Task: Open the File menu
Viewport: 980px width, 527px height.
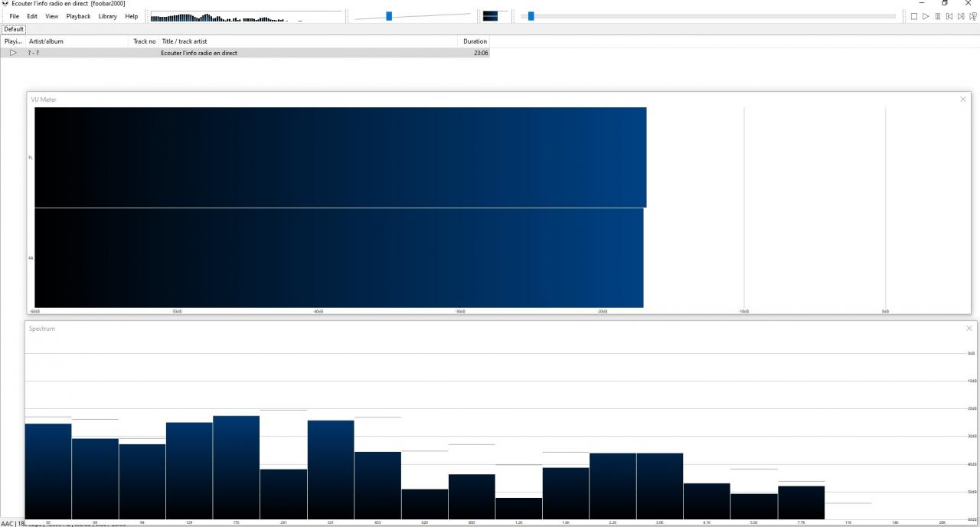Action: pyautogui.click(x=15, y=16)
